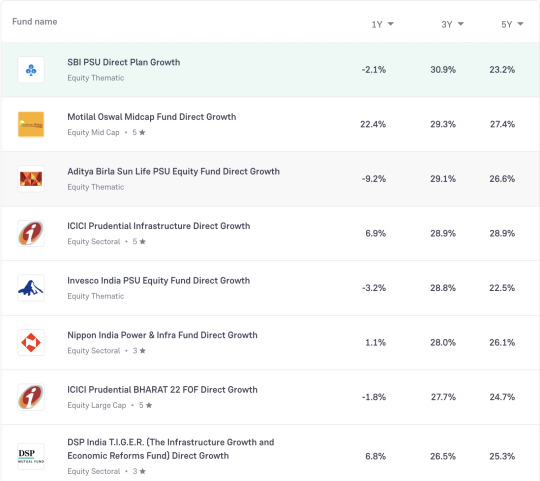Click the Invesco India PSU fund logo
Screen dimensions: 540x481
coord(31,288)
